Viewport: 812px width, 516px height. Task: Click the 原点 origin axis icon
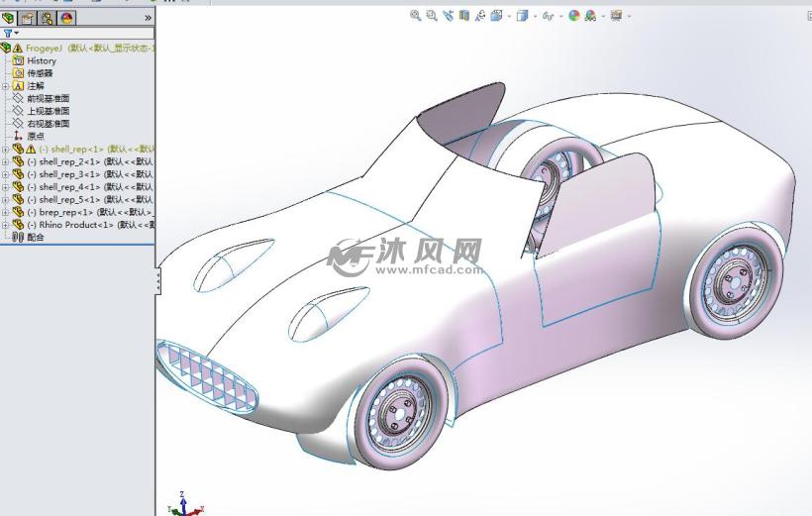click(18, 137)
